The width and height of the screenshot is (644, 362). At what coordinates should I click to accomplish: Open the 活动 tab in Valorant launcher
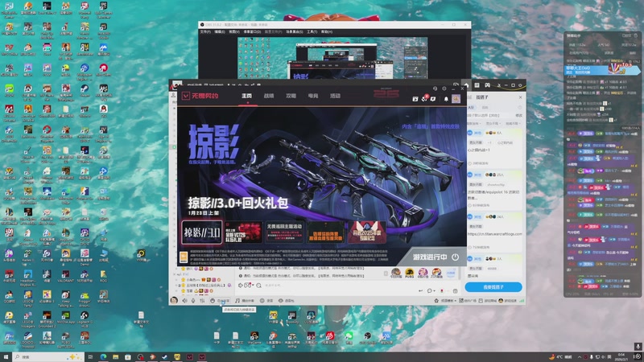335,96
